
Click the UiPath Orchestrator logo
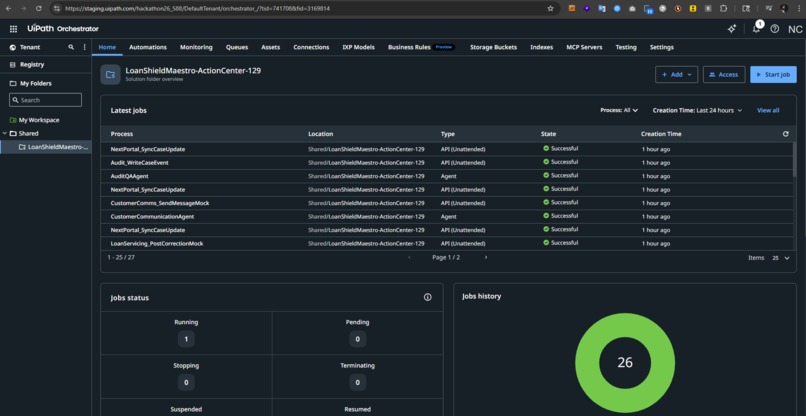[63, 29]
